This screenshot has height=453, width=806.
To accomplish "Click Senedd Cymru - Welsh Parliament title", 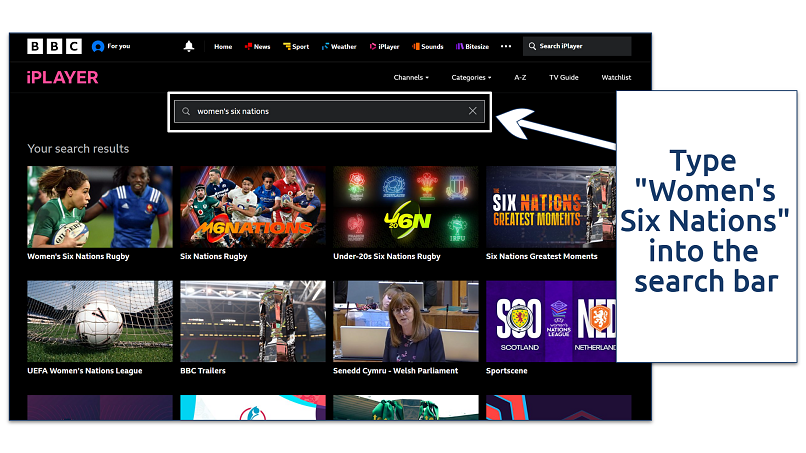I will pos(395,371).
